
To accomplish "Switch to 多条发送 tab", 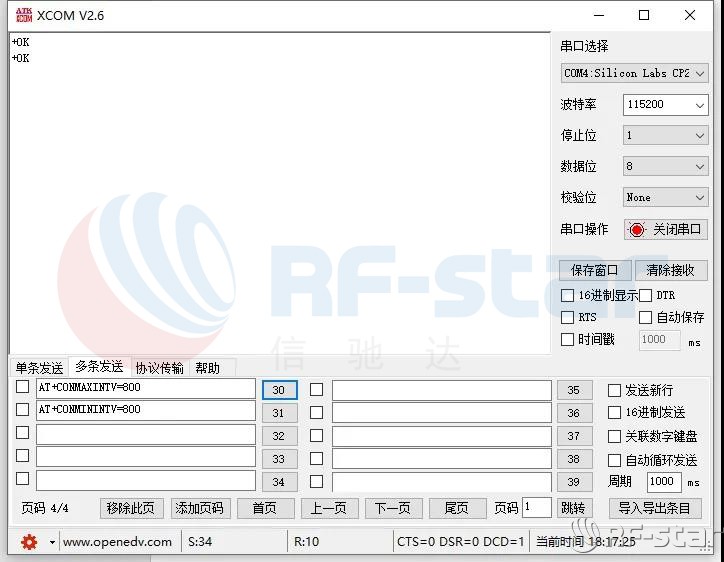I will [99, 367].
